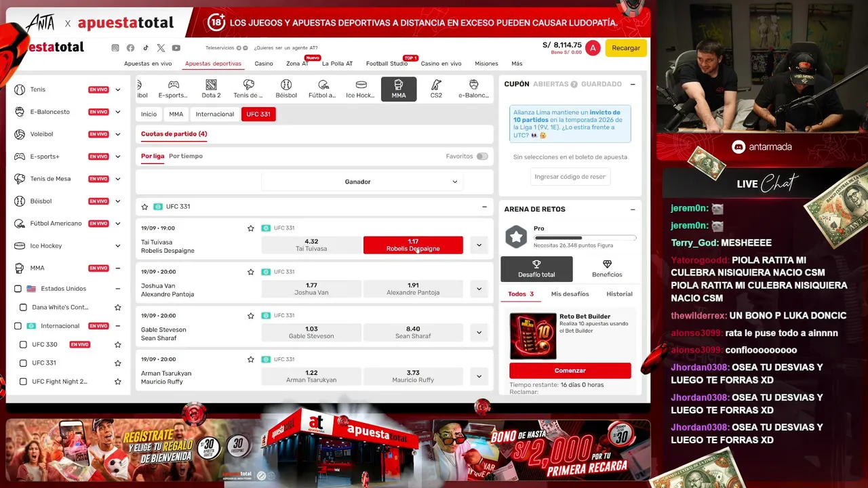The width and height of the screenshot is (868, 488).
Task: Check the Estados Unidos checkbox
Action: (x=18, y=289)
